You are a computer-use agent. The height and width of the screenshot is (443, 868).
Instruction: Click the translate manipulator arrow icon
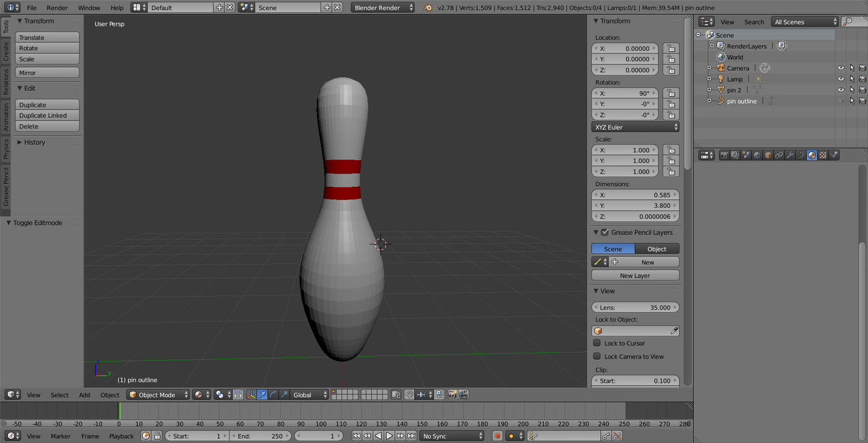pos(262,395)
